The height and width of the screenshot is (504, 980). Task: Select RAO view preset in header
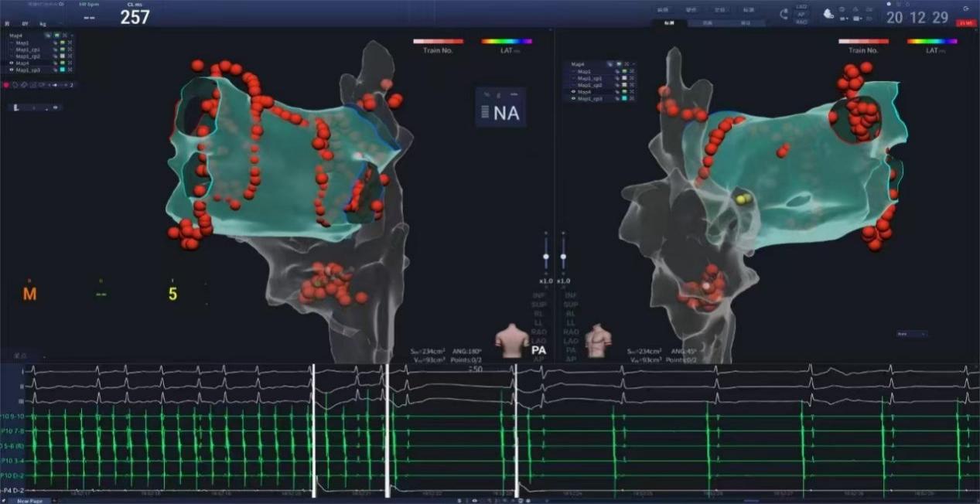tap(801, 22)
